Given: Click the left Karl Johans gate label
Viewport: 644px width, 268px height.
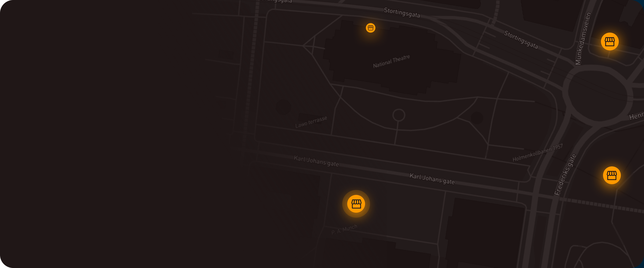Looking at the screenshot, I should pos(316,161).
